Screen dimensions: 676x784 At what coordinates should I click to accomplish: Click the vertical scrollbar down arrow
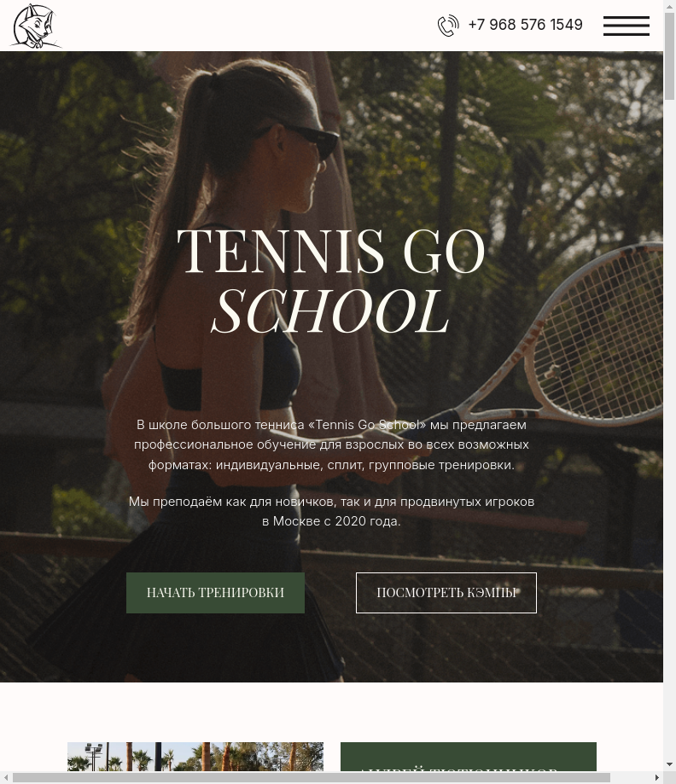(669, 764)
